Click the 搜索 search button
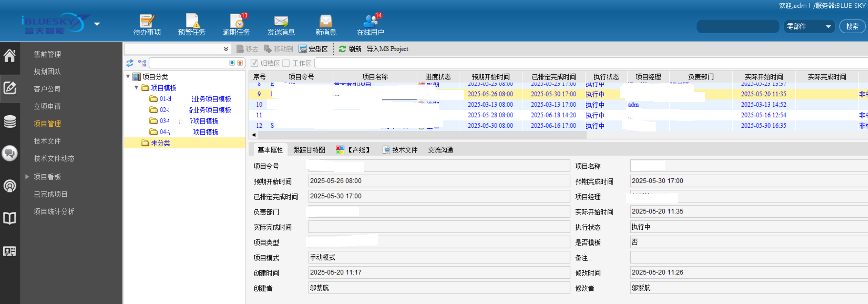The image size is (868, 304). coord(852,26)
